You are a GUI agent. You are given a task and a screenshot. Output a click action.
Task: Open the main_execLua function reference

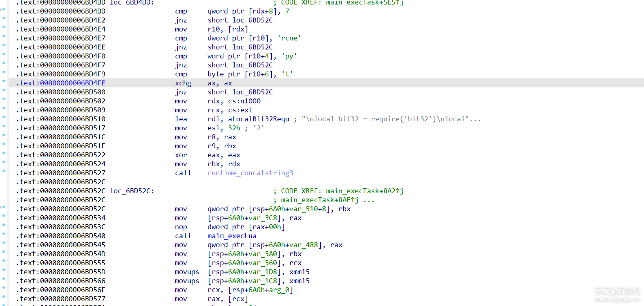232,236
